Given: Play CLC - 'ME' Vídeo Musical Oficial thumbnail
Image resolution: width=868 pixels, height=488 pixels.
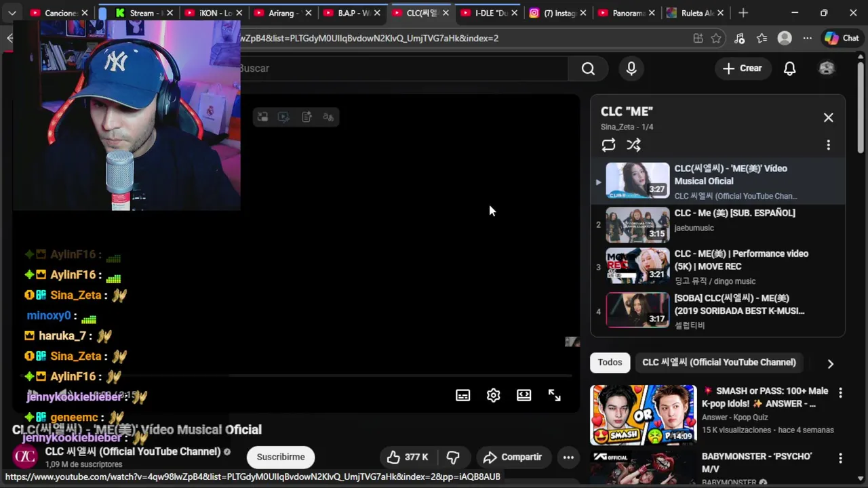Looking at the screenshot, I should coord(637,180).
